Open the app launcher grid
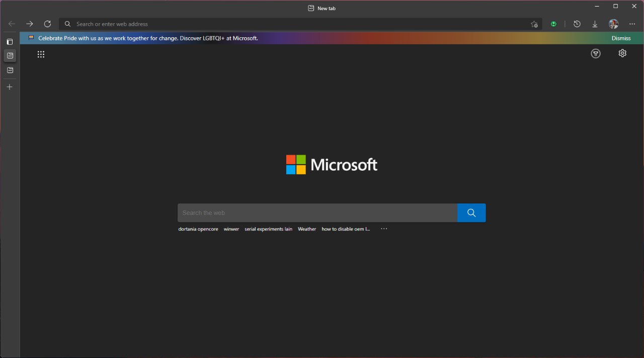 tap(41, 54)
